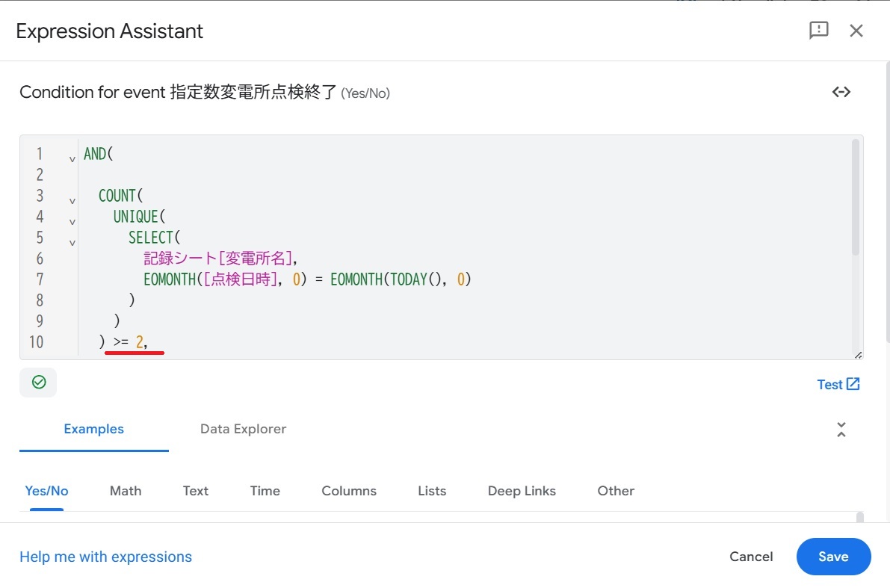
Task: Fold the COUNT( block on line 3
Action: coord(72,201)
